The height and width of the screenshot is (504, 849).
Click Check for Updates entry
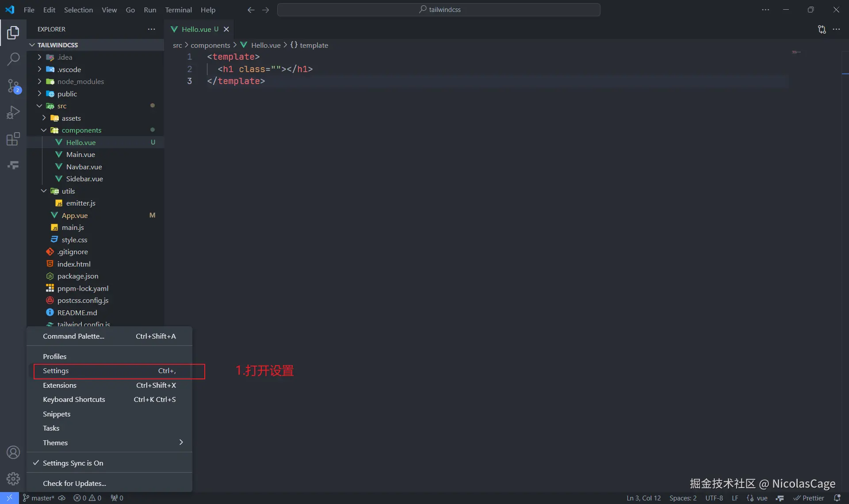point(74,483)
